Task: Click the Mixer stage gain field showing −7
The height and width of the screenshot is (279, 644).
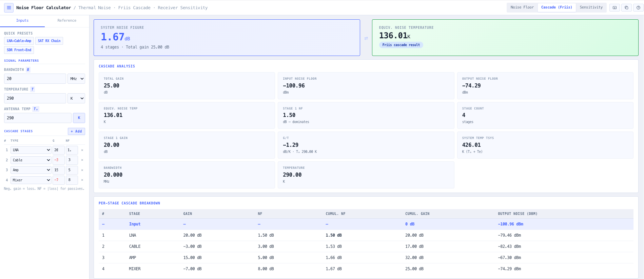Action: click(58, 180)
